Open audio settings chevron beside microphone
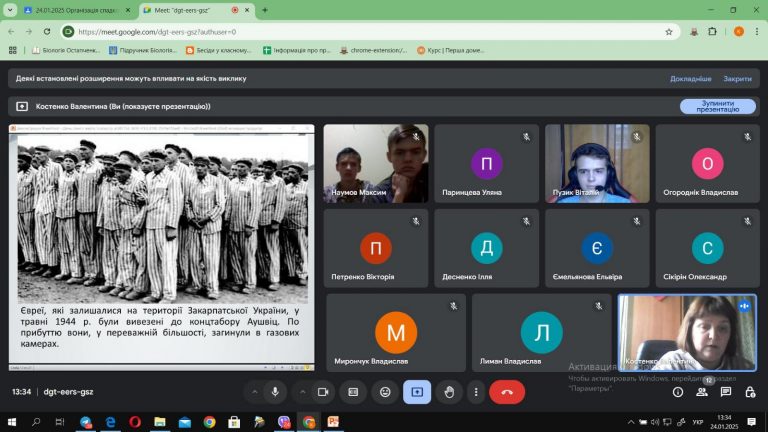The width and height of the screenshot is (768, 432). coord(255,392)
